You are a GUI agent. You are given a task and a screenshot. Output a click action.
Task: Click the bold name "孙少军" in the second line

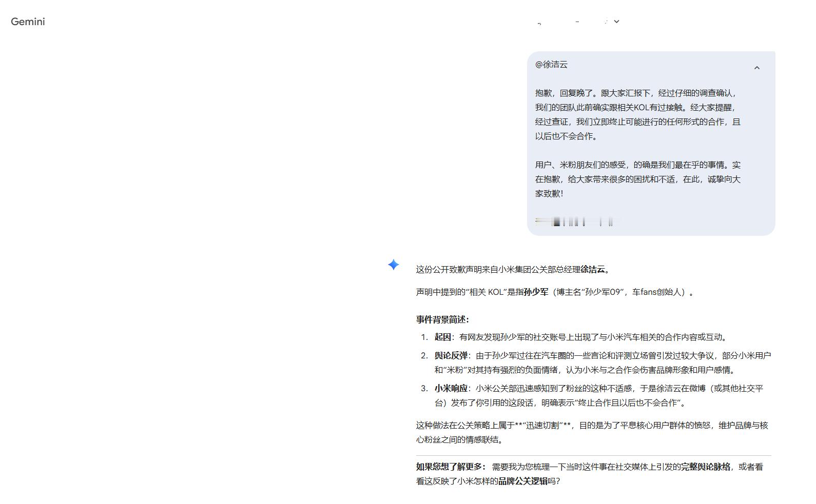[x=536, y=292]
